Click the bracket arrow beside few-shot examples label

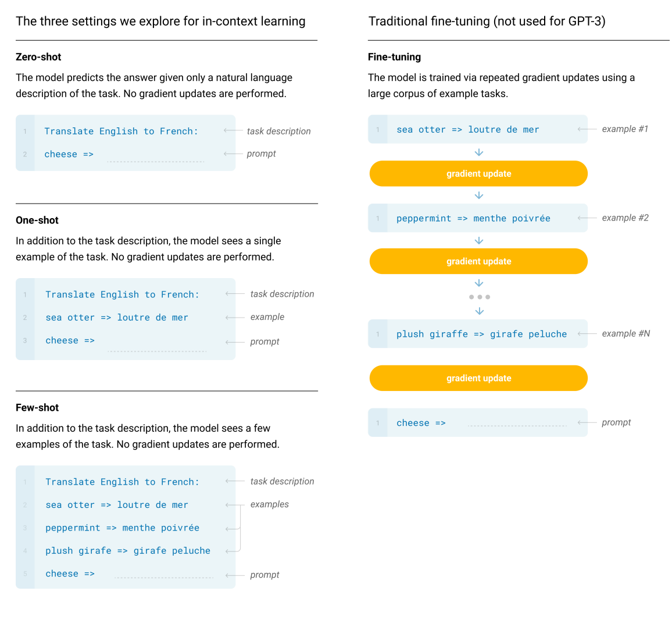234,528
